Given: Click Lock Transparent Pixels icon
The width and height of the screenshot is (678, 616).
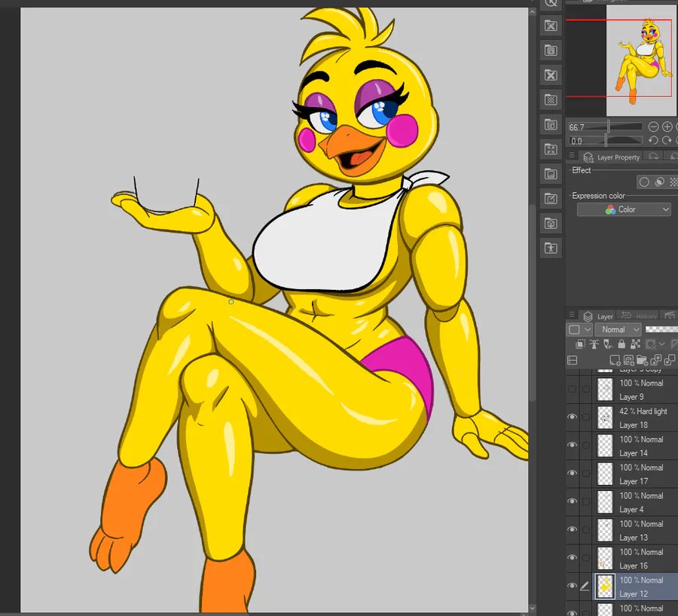Looking at the screenshot, I should coord(635,344).
